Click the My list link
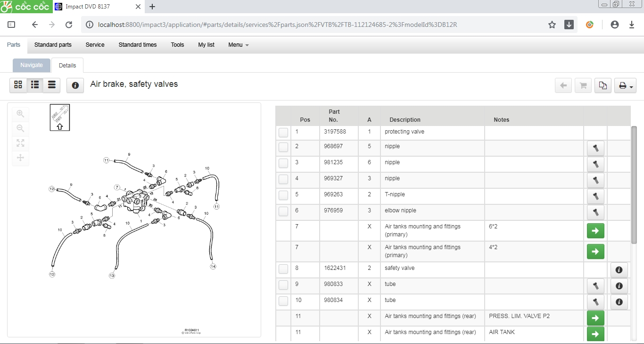The width and height of the screenshot is (644, 344). pyautogui.click(x=206, y=45)
